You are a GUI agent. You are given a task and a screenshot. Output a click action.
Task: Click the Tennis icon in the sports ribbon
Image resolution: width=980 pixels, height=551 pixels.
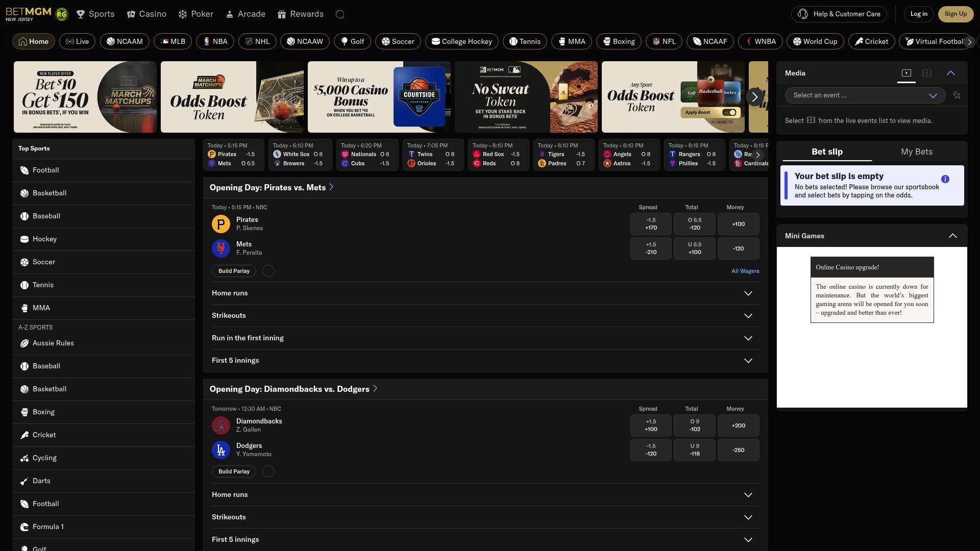pyautogui.click(x=512, y=41)
